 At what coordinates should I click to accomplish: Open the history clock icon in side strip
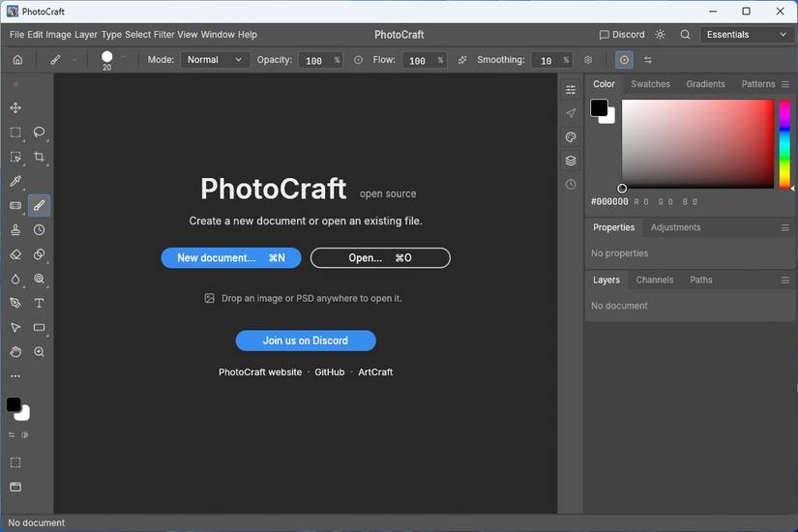tap(571, 185)
